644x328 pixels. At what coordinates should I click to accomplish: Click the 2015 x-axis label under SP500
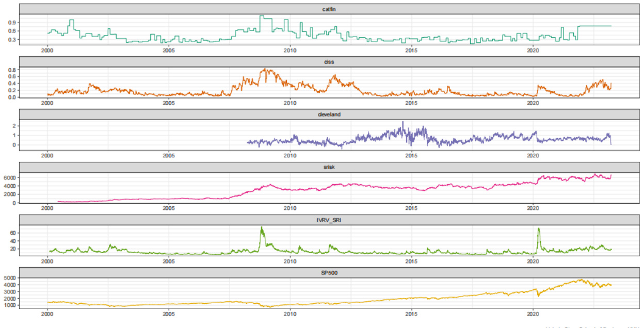click(411, 313)
